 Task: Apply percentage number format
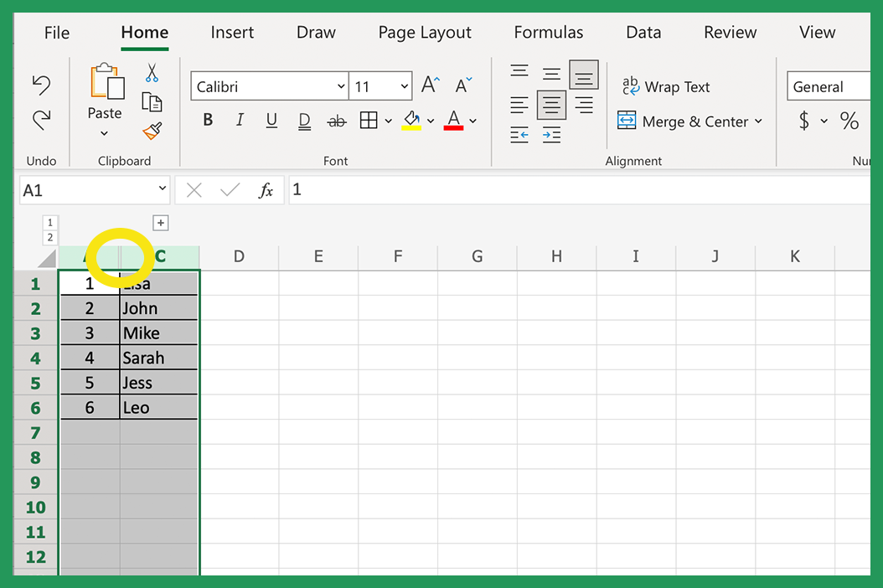[849, 120]
